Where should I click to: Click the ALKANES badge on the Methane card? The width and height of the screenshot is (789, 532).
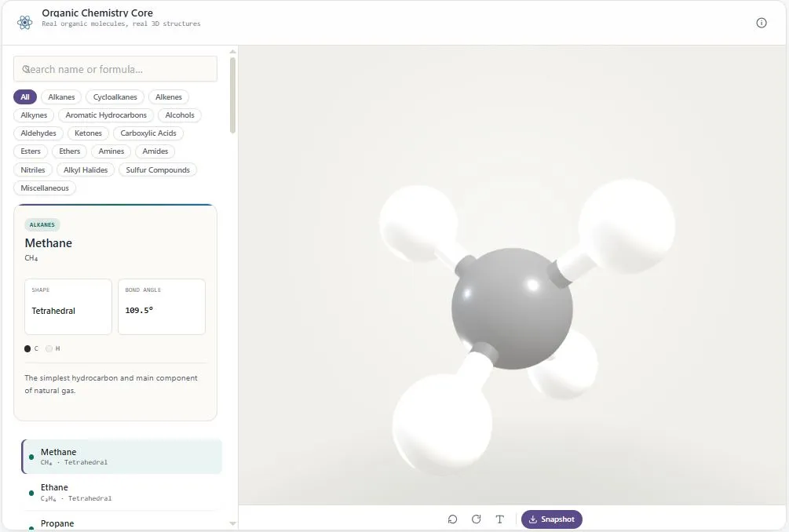coord(42,224)
